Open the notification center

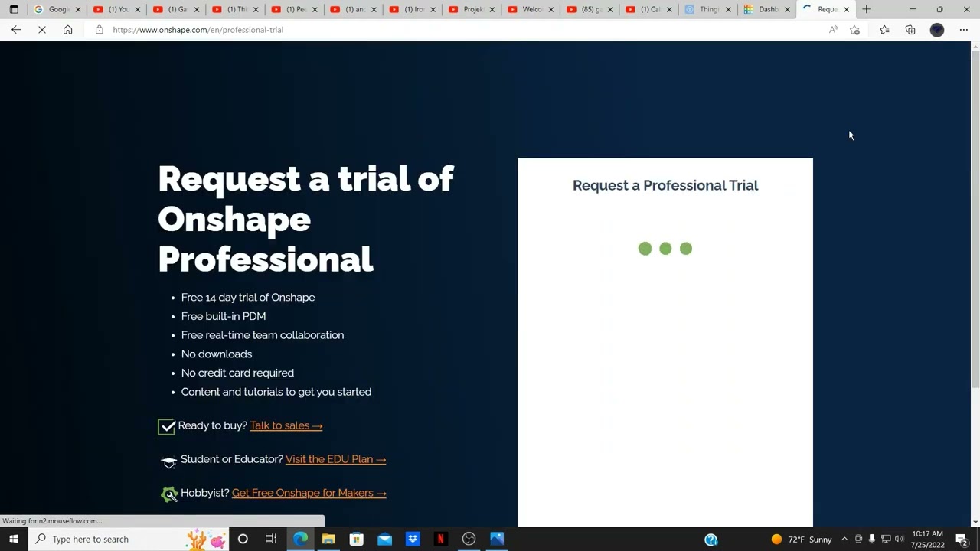click(x=962, y=540)
